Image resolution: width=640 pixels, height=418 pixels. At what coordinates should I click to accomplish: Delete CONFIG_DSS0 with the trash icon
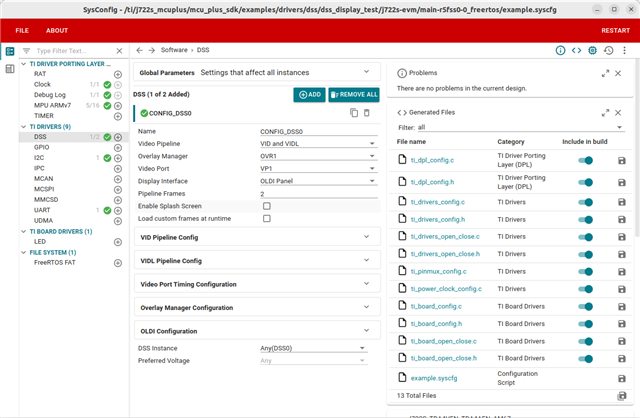coord(367,113)
